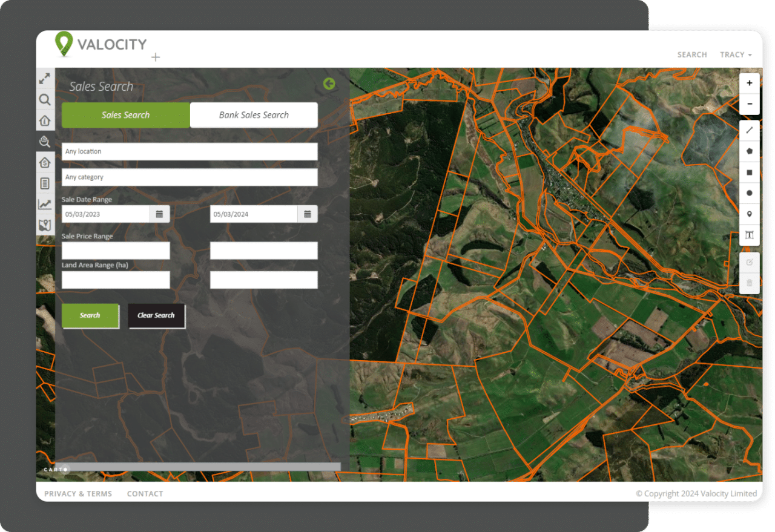Open the Privacy & Terms link
775x532 pixels.
coord(77,493)
